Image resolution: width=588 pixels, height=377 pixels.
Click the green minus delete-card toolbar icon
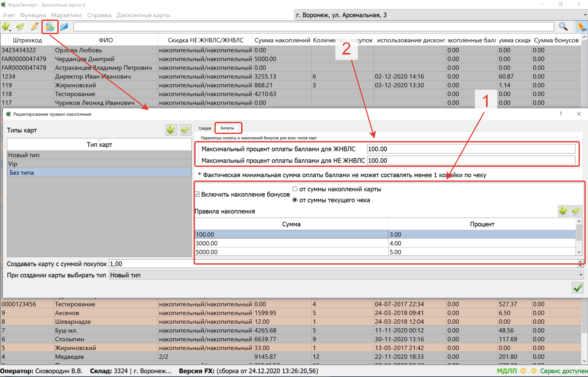point(20,26)
